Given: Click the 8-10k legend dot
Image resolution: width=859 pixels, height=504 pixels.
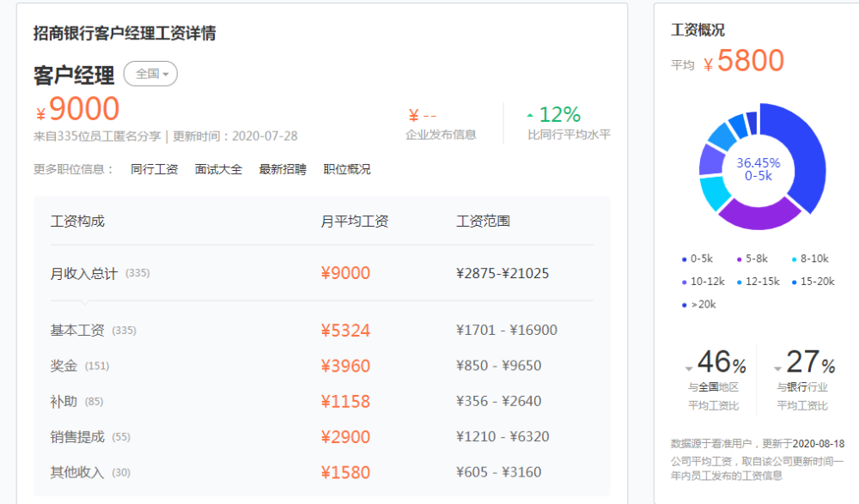Looking at the screenshot, I should point(794,259).
